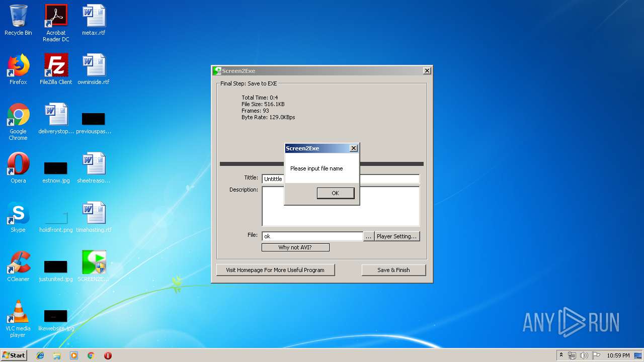Viewport: 644px width, 362px height.
Task: Open Action Center flag tray icon
Action: coord(596,355)
